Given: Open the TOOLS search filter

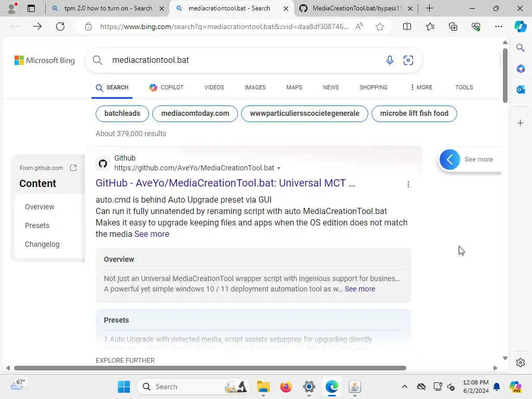Looking at the screenshot, I should [464, 87].
